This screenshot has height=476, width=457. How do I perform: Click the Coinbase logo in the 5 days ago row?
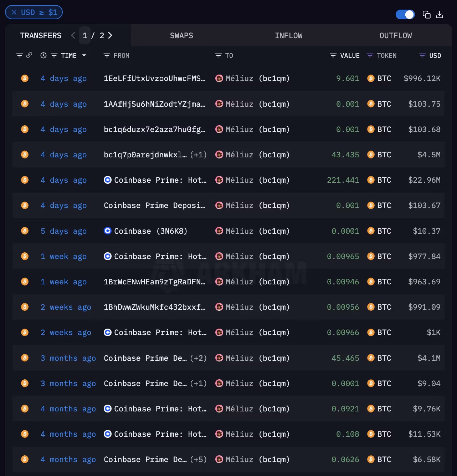tap(107, 231)
